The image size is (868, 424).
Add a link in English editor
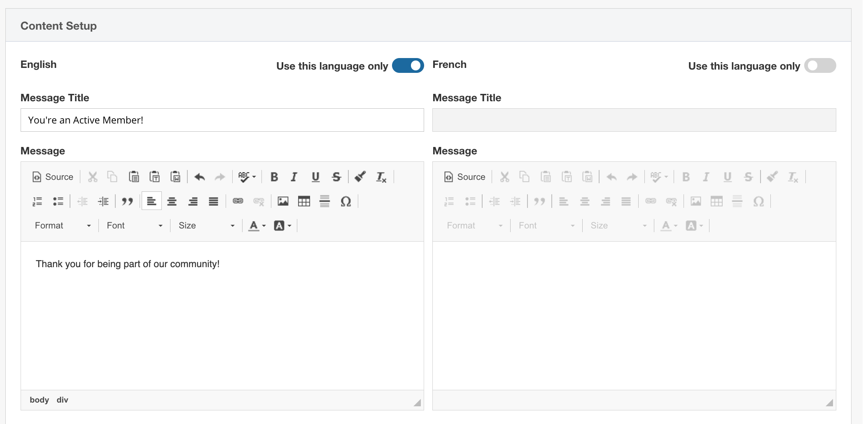tap(238, 201)
